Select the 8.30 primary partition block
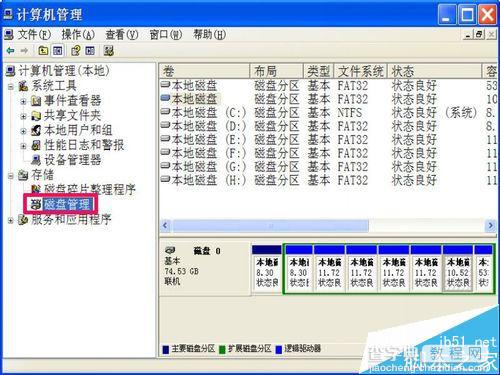Screen dimensions: 500x375 click(x=267, y=270)
